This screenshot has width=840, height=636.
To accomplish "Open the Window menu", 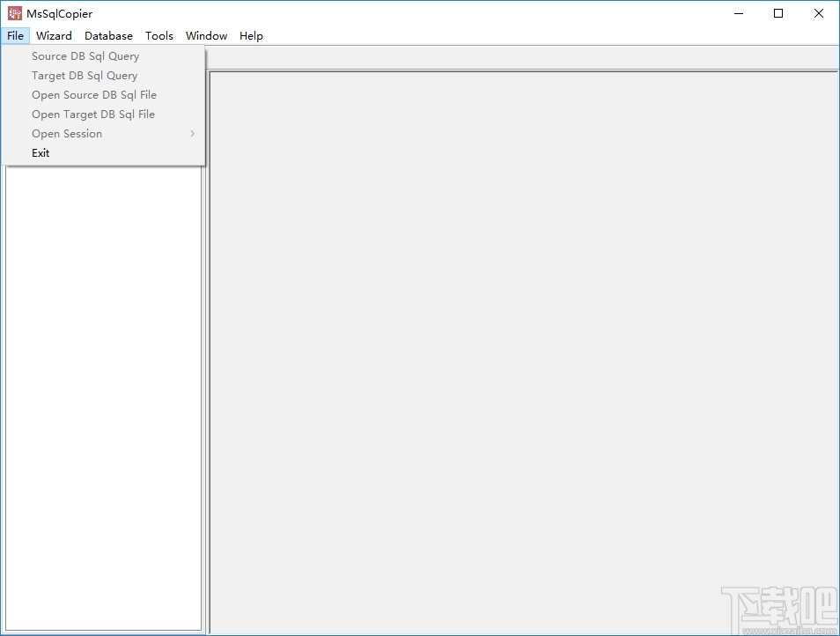I will click(206, 35).
